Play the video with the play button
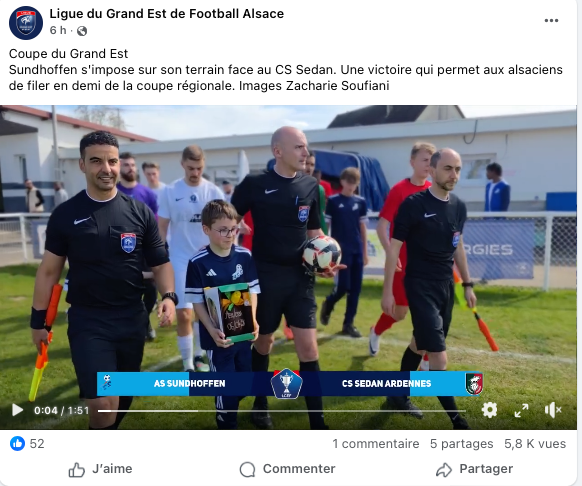 [17, 410]
